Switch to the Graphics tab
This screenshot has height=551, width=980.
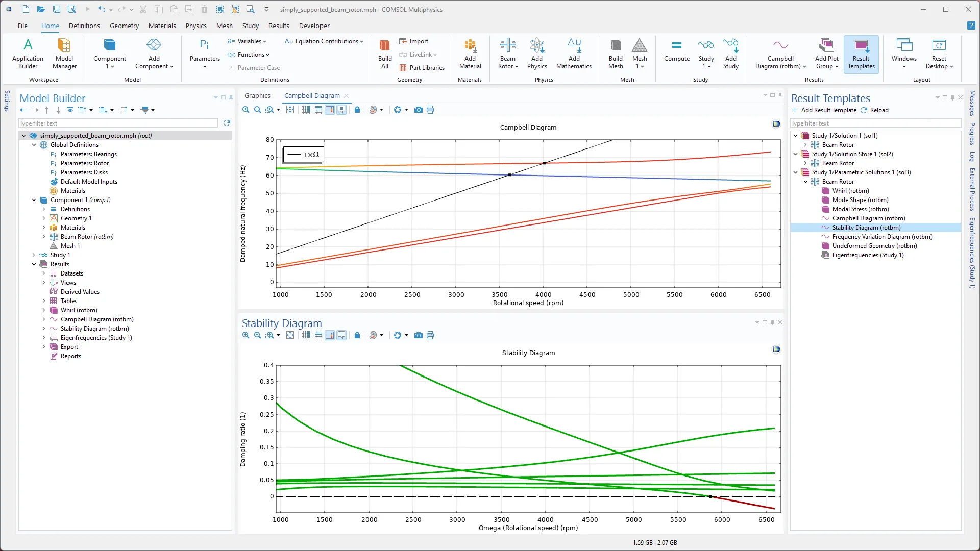pos(257,95)
